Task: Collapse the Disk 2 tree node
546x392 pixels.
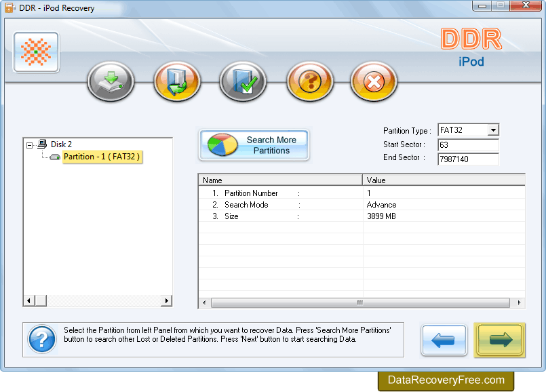Action: (30, 145)
